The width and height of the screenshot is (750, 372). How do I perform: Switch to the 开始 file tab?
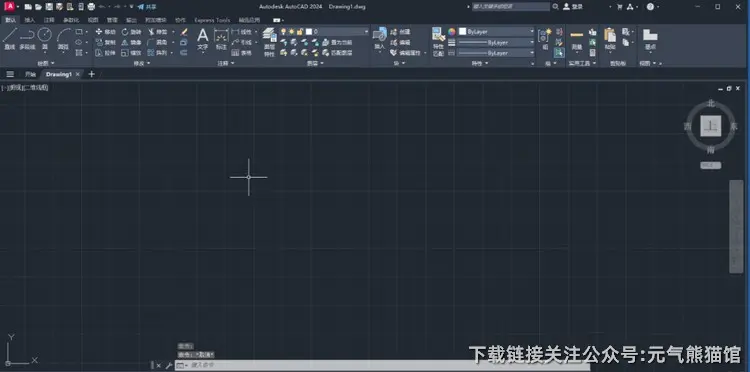click(31, 74)
